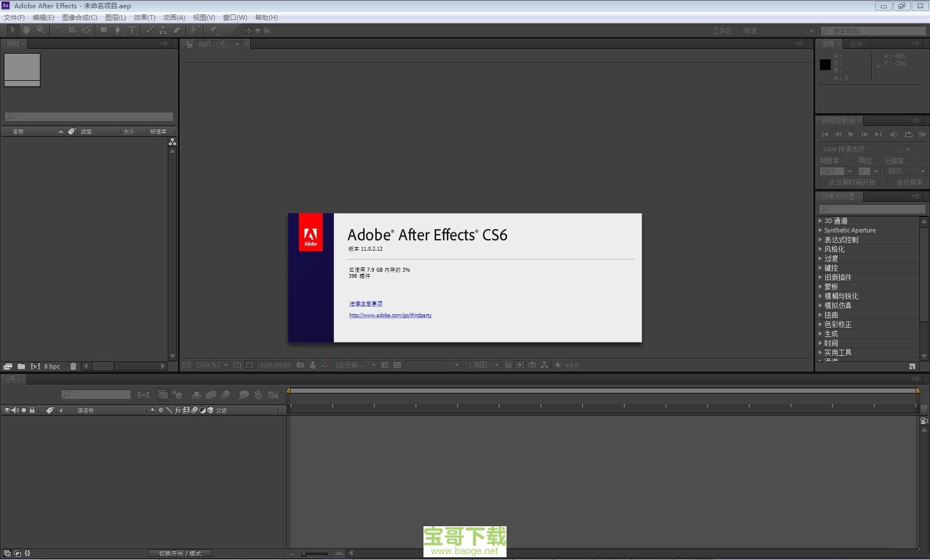This screenshot has height=560, width=930.
Task: Toggle Frame Blending enable in timeline
Action: [x=211, y=395]
